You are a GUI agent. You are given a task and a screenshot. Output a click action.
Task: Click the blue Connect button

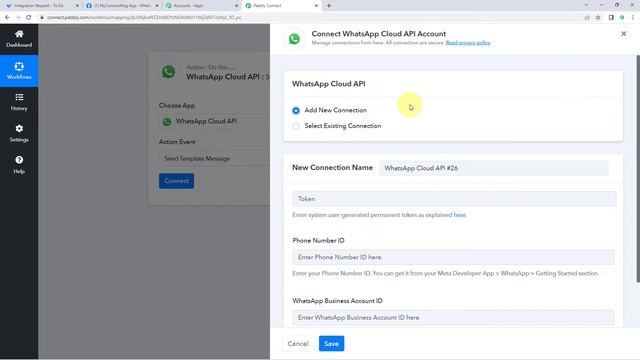tap(176, 181)
